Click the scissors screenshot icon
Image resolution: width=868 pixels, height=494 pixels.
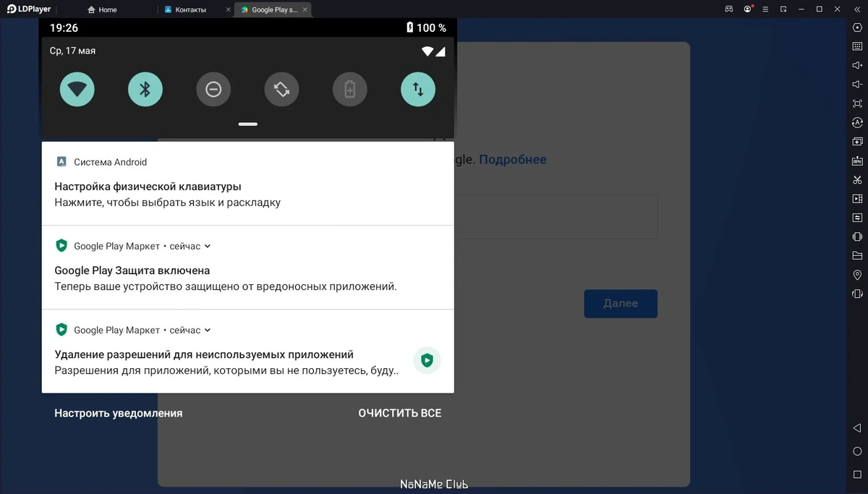click(x=857, y=179)
